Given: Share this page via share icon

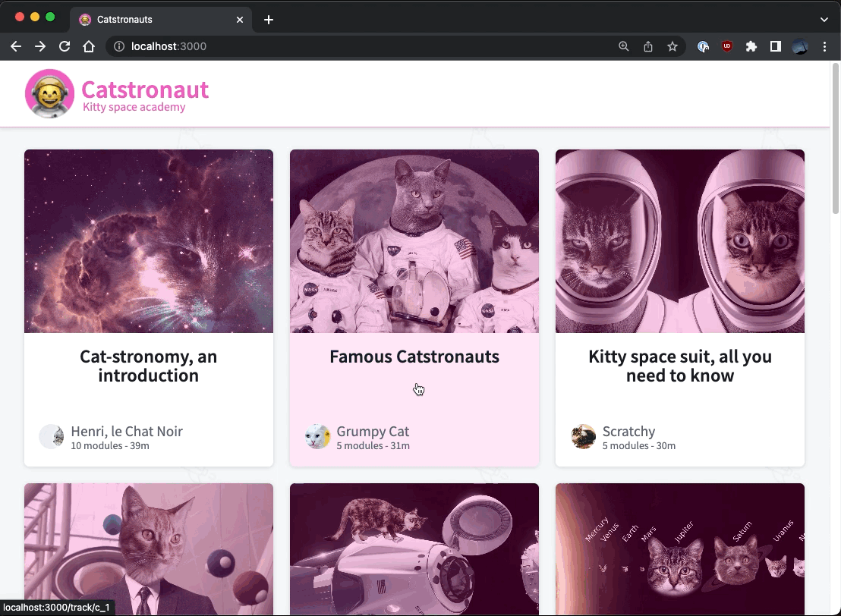Looking at the screenshot, I should coord(648,46).
